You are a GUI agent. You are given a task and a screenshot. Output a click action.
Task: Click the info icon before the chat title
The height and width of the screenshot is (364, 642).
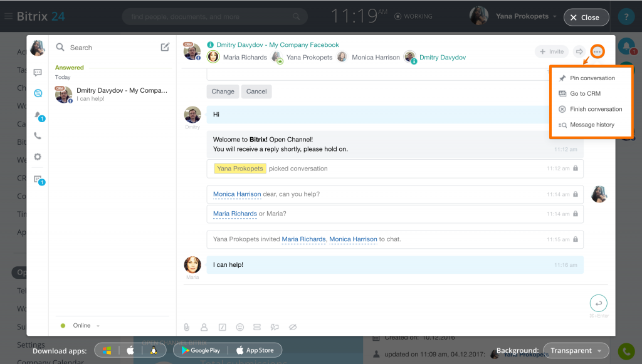[x=211, y=44]
